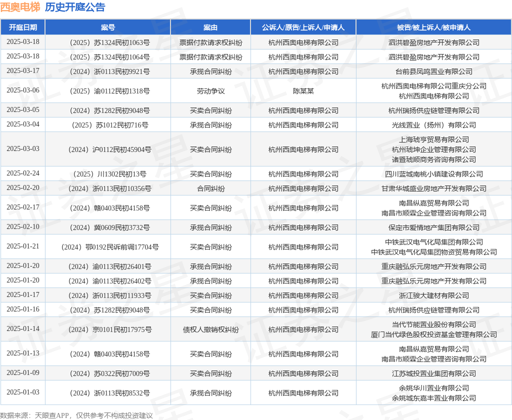Click date cell 2025-03-05
Screen dimensions: 512x420
click(x=23, y=109)
